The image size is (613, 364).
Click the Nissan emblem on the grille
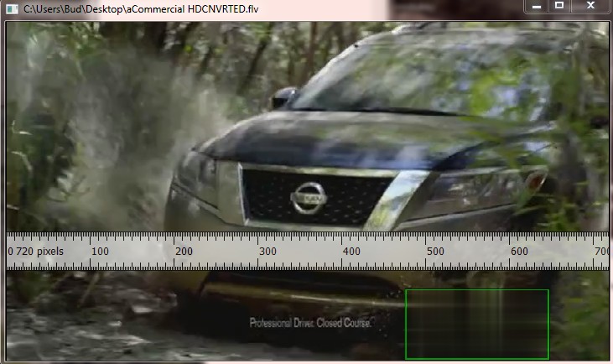click(309, 198)
